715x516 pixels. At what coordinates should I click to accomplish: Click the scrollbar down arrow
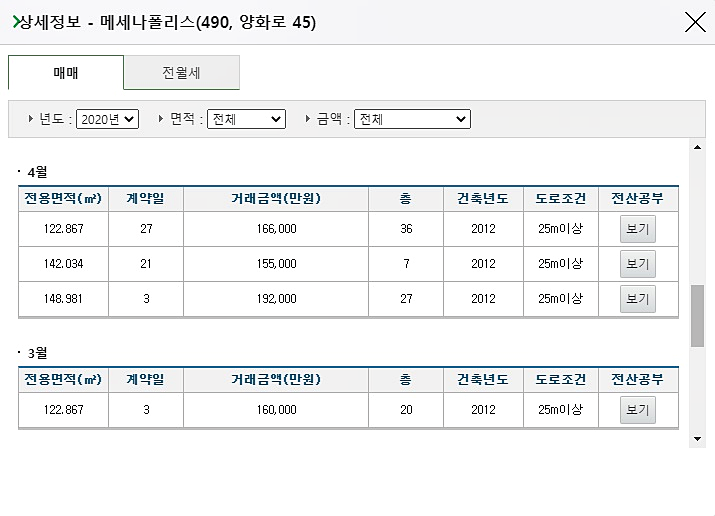(x=697, y=439)
